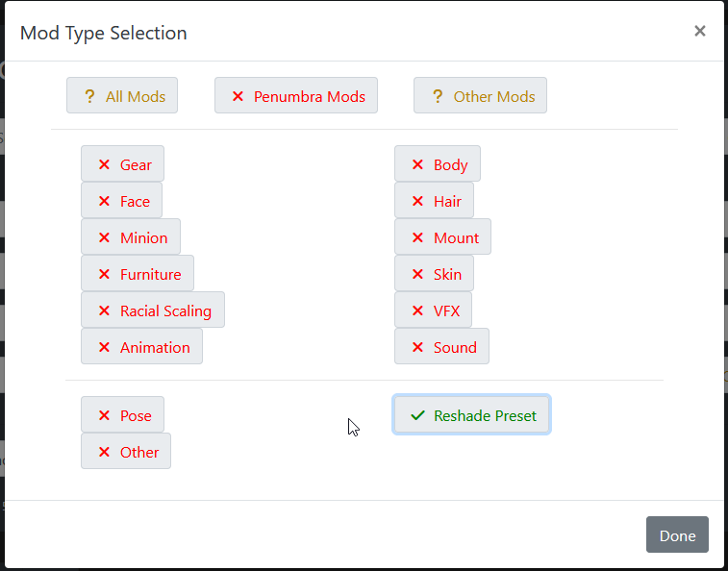728x571 pixels.
Task: Enable Furniture mods in selection
Action: coord(138,273)
